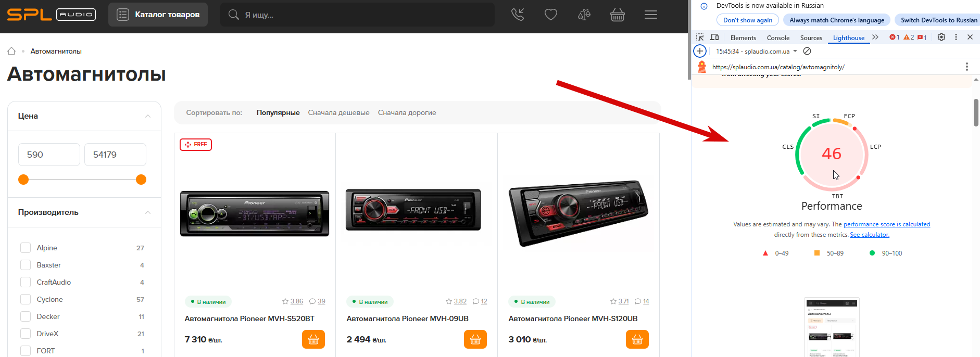The image size is (980, 357).
Task: Open Автомагнитола Pioneer MVH-09UB product link
Action: click(408, 318)
